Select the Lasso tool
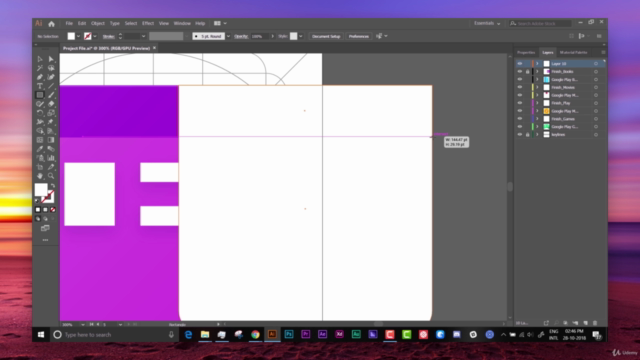Image resolution: width=640 pixels, height=360 pixels. click(51, 68)
